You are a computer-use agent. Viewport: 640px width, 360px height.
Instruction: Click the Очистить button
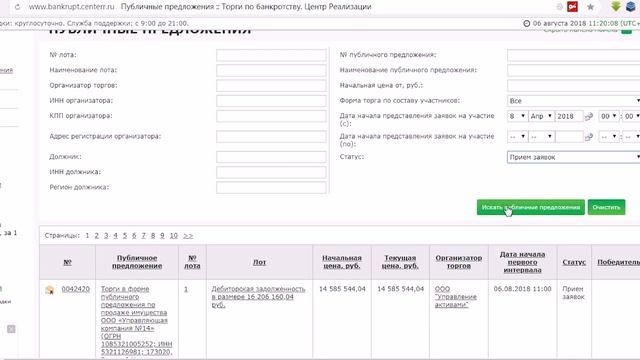(x=607, y=207)
